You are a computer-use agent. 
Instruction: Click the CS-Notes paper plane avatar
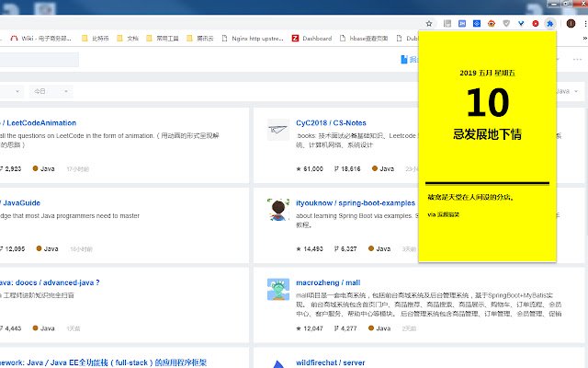coord(278,130)
